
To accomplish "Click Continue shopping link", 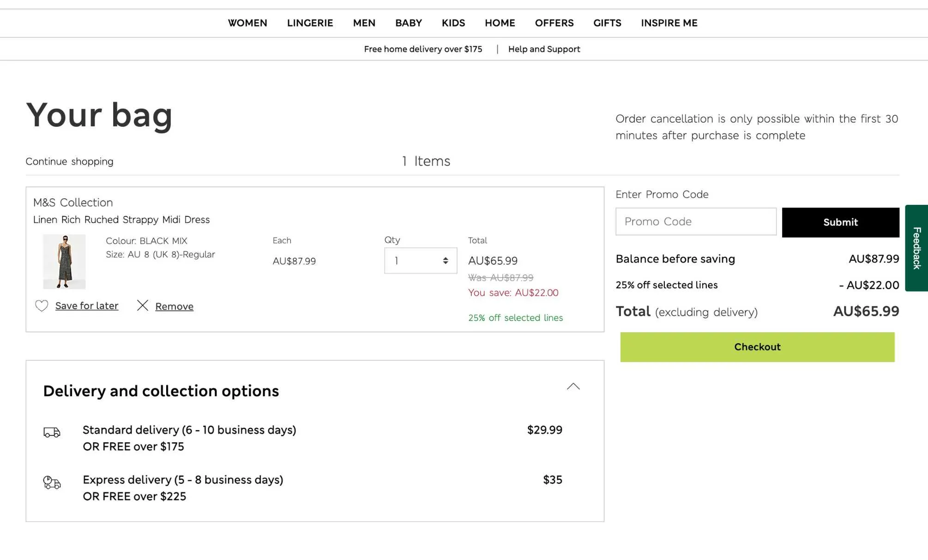I will pos(69,161).
